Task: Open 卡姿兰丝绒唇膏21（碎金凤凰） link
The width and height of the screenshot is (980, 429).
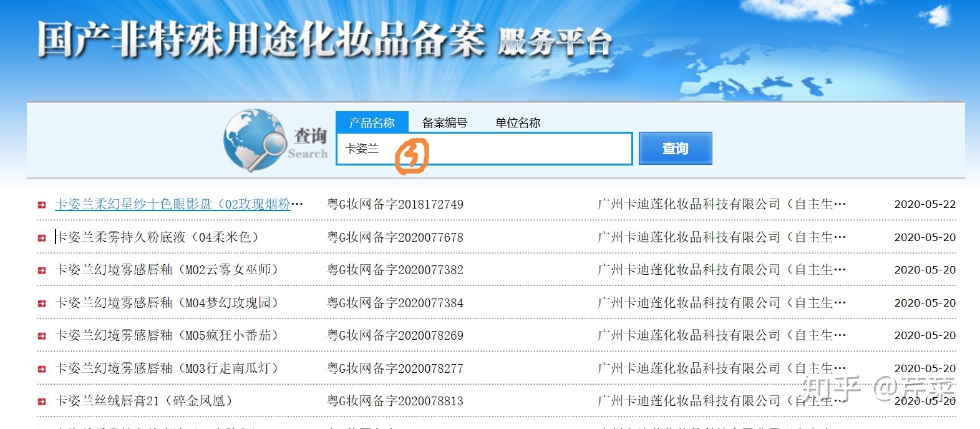Action: point(144,401)
